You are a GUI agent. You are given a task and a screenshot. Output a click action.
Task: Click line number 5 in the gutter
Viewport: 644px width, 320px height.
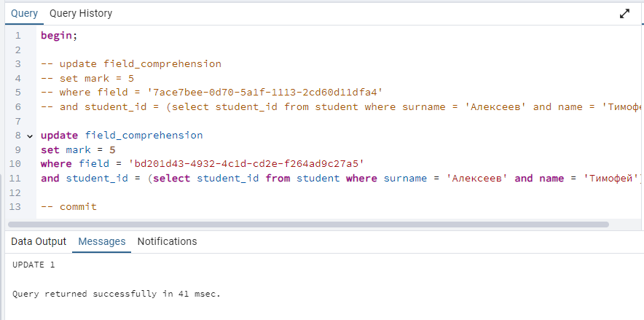point(17,93)
